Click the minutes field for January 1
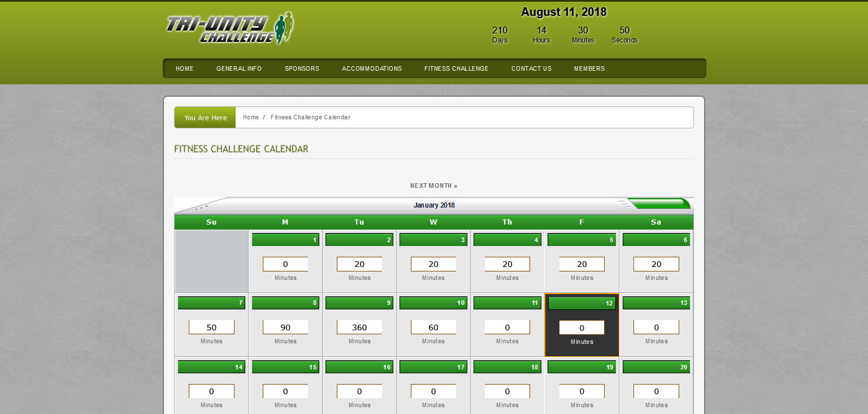This screenshot has height=414, width=868. coord(285,264)
